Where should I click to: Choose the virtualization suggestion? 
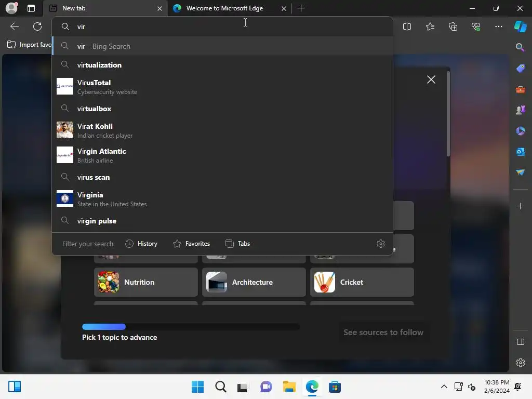pyautogui.click(x=222, y=65)
